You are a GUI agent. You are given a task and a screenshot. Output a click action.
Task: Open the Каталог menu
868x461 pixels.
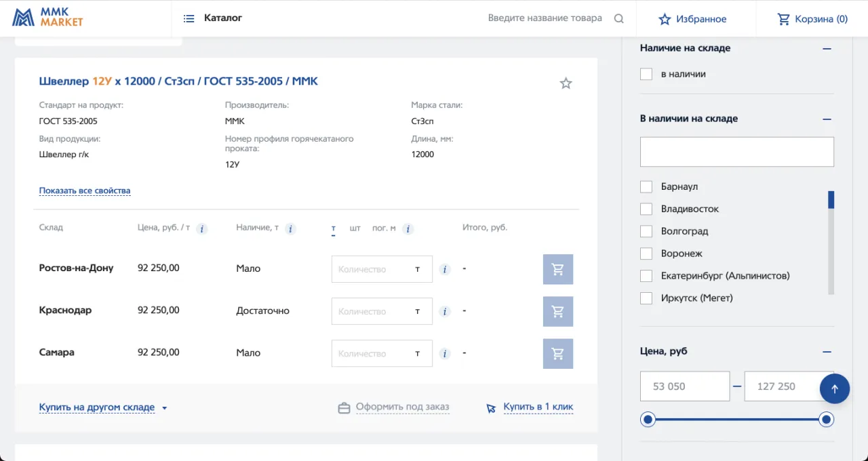[x=213, y=18]
